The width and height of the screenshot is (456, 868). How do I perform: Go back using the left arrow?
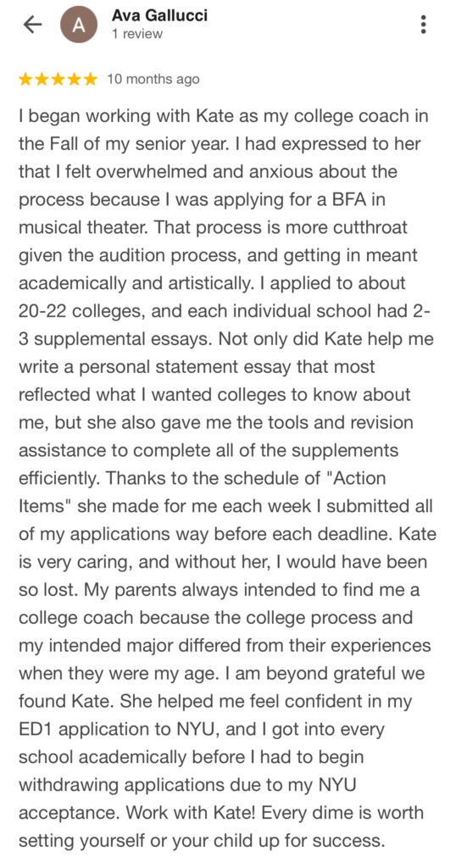[33, 25]
